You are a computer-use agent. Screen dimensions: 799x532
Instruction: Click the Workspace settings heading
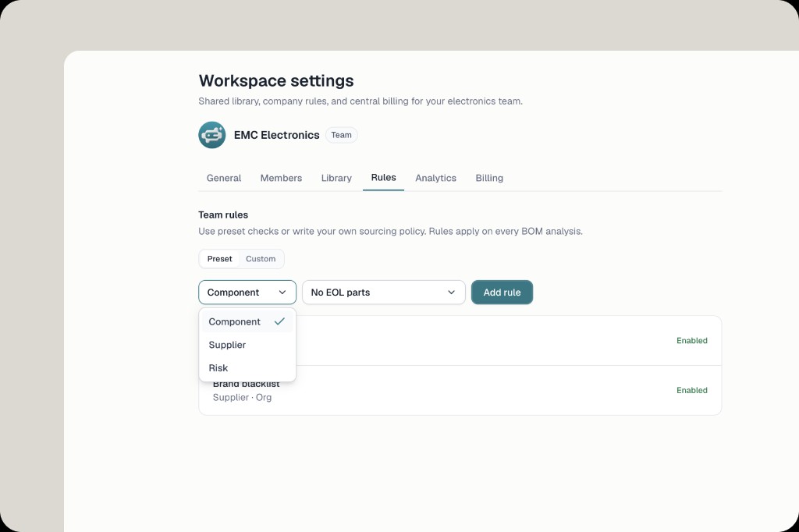(276, 80)
